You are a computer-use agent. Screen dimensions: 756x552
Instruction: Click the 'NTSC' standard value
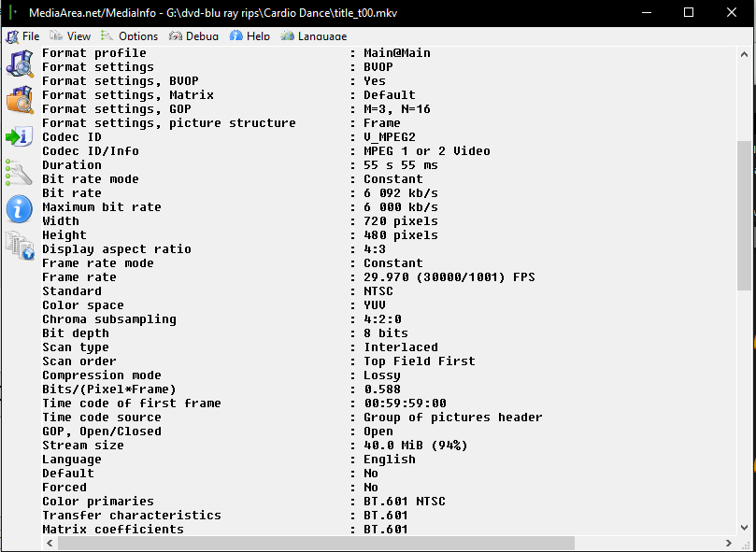tap(378, 291)
